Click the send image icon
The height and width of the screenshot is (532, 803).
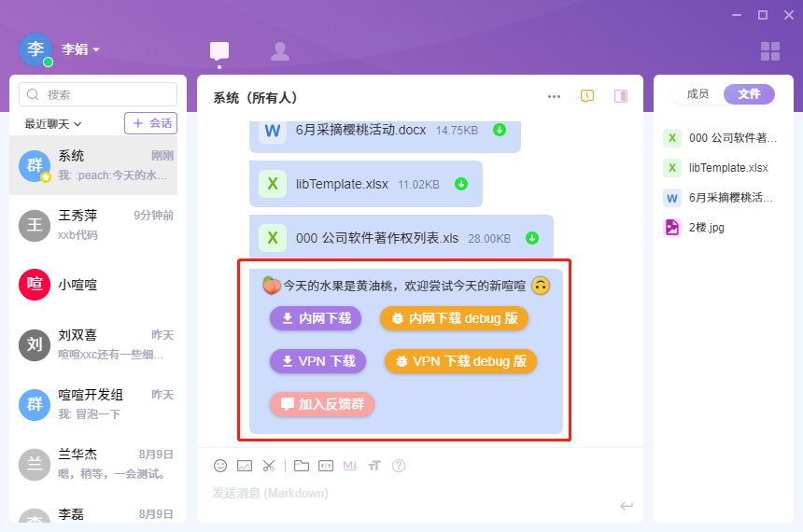(245, 465)
